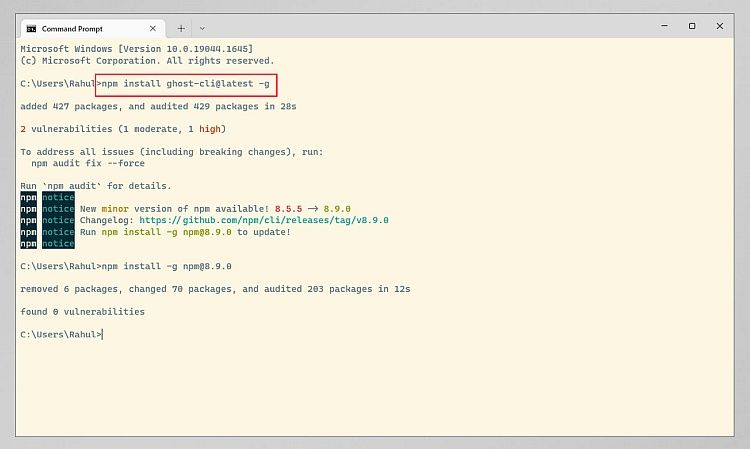This screenshot has height=449, width=750.
Task: Click the Command Prompt tab icon
Action: (32, 29)
